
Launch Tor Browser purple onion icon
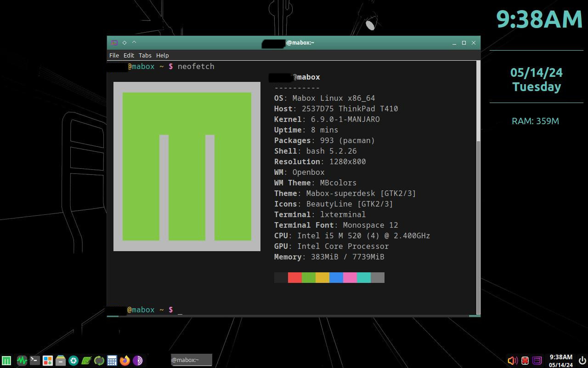point(137,360)
